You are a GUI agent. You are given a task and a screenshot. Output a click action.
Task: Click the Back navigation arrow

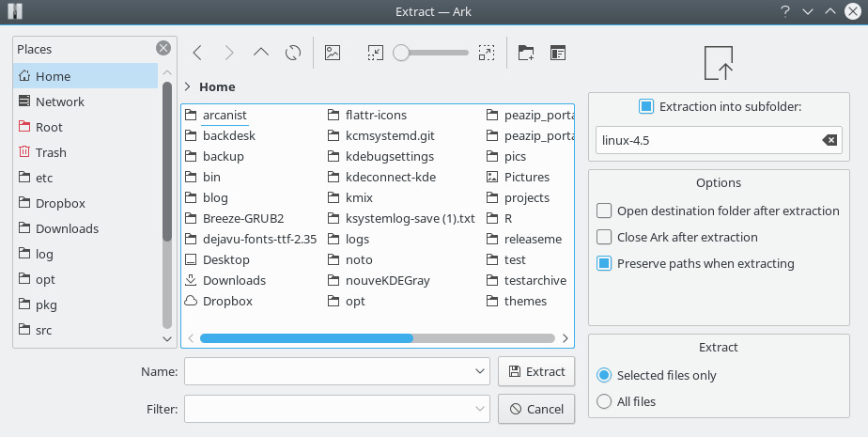point(198,53)
